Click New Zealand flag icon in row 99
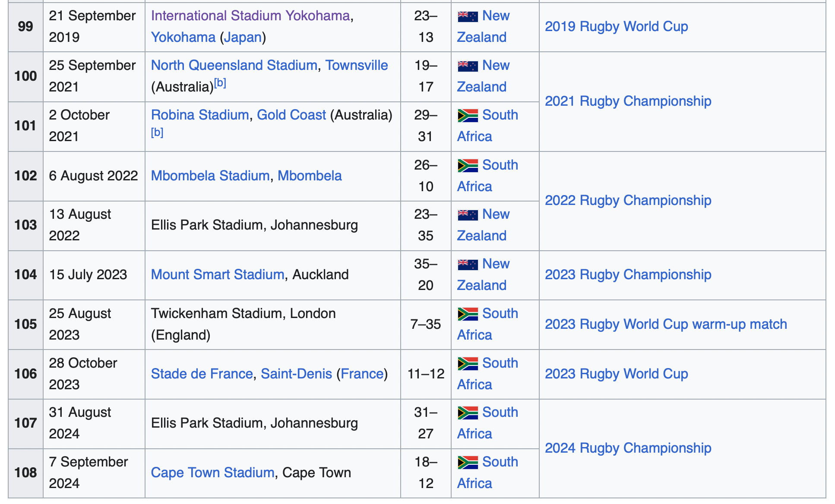Viewport: 835px width, 504px height. [468, 16]
